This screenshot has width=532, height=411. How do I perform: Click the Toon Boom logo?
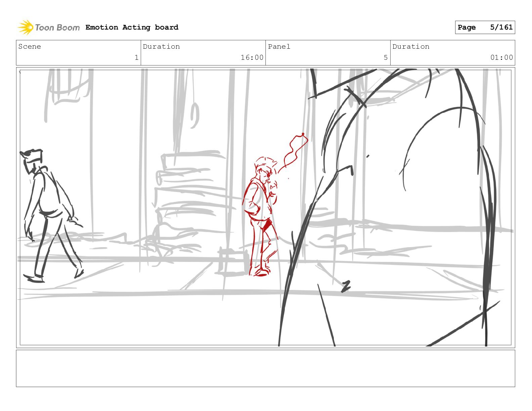coord(49,27)
